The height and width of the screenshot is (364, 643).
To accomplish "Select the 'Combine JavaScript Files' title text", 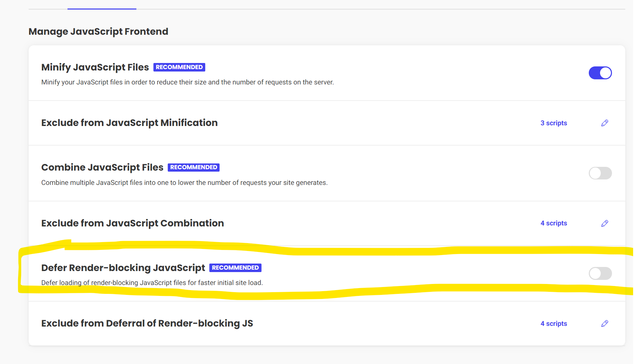I will [102, 167].
